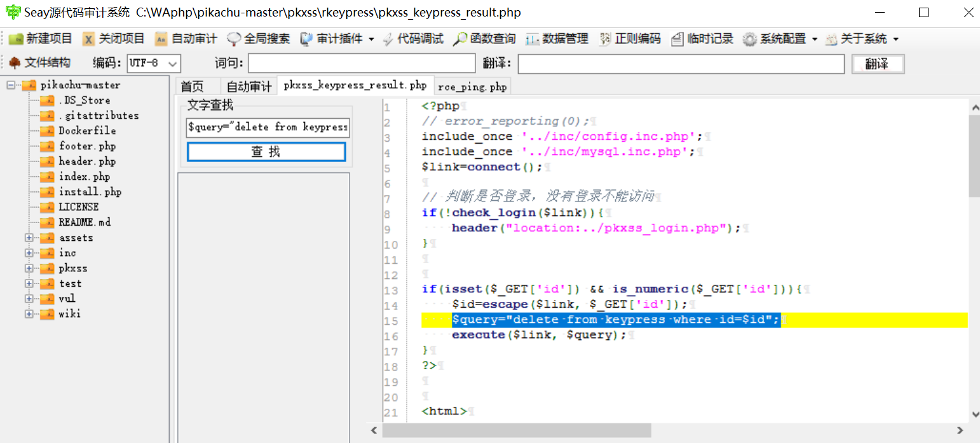Select the header.php file icon
This screenshot has width=980, height=443.
[47, 161]
